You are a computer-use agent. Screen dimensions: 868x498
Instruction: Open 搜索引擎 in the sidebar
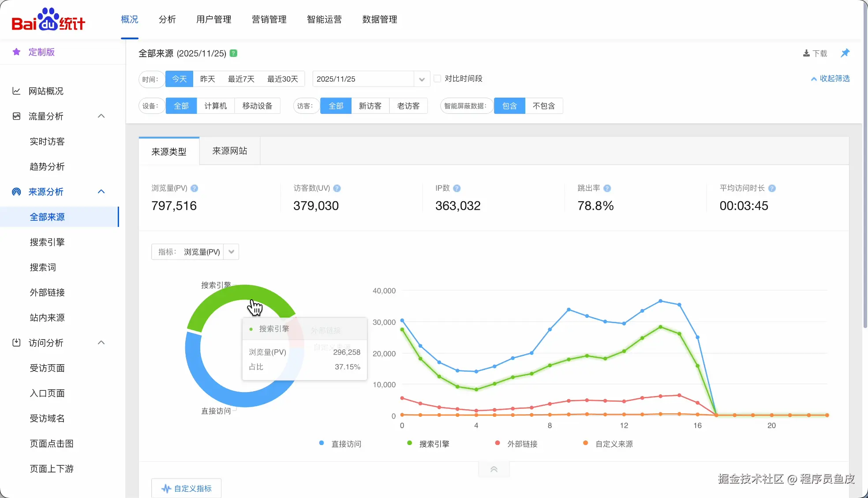pyautogui.click(x=47, y=242)
